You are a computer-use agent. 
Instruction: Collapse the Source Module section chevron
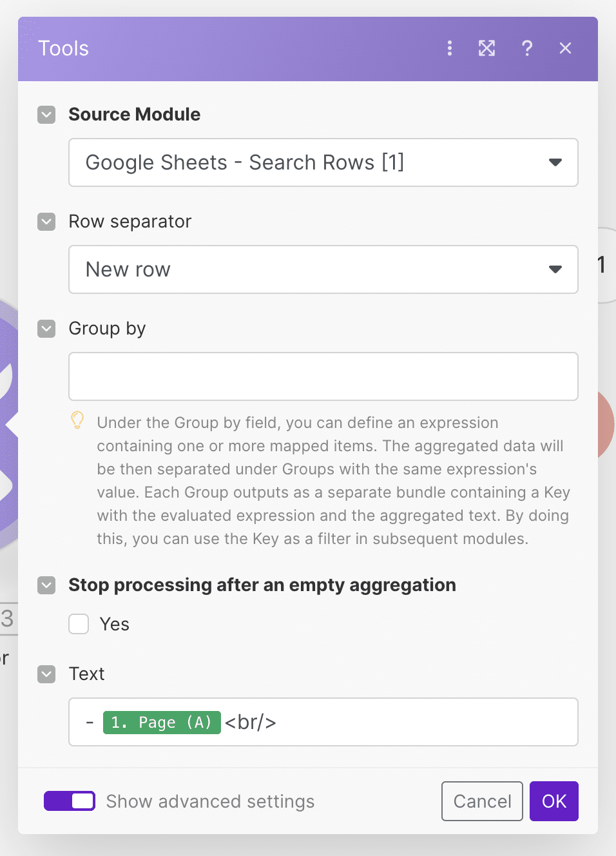[46, 115]
